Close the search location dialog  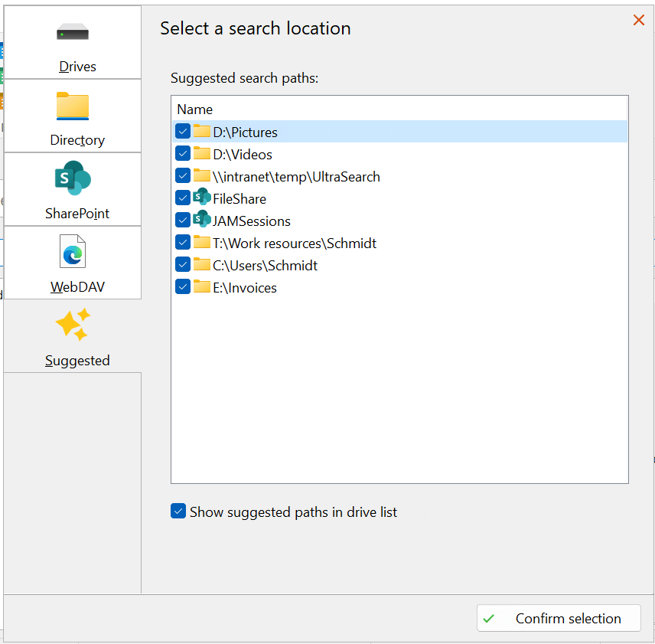[x=639, y=21]
